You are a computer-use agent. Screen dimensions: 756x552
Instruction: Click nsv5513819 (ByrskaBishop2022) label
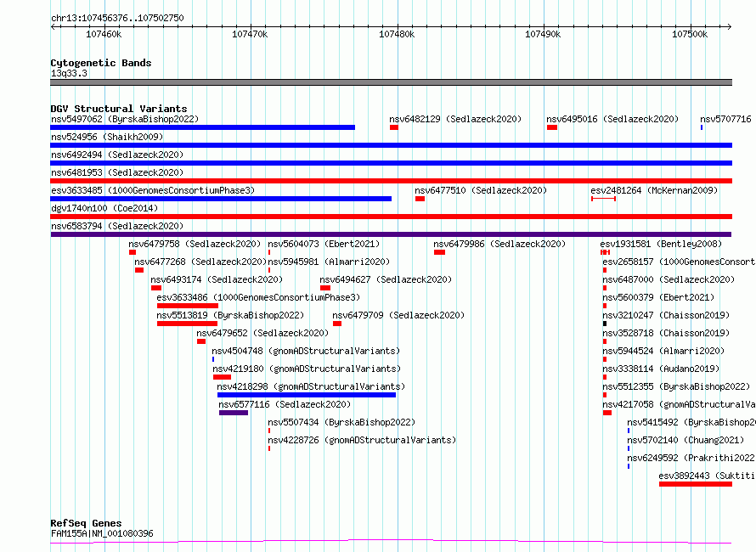(230, 315)
